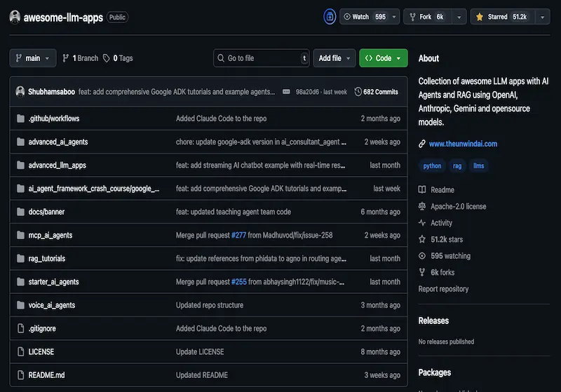Open the advanced_ai_agents folder
The image size is (561, 392).
(58, 142)
